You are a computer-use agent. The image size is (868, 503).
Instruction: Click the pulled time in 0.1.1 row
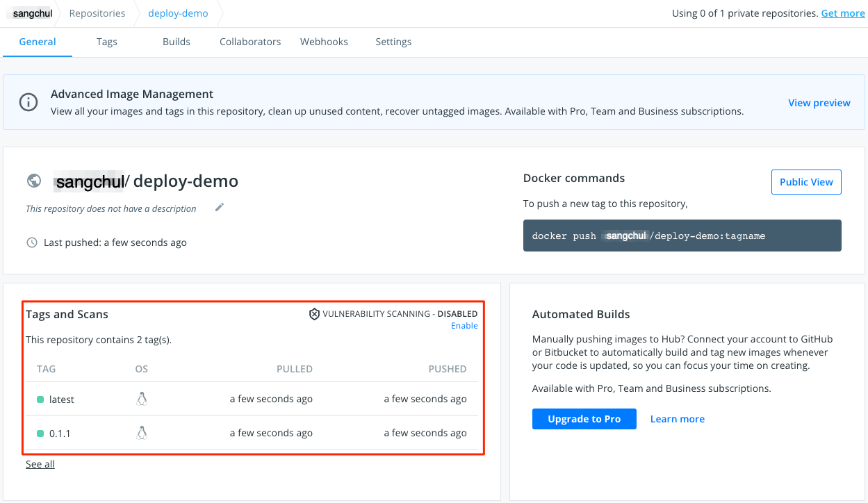click(x=271, y=433)
